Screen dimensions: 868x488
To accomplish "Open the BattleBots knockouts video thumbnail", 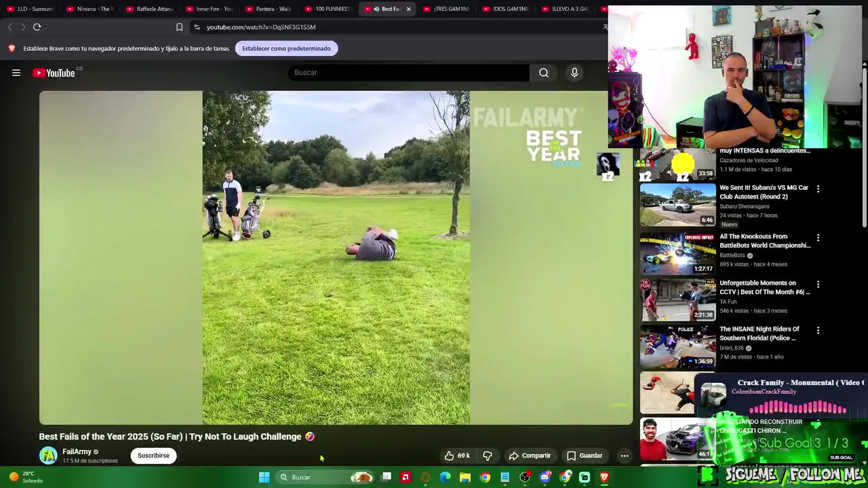I will [677, 253].
